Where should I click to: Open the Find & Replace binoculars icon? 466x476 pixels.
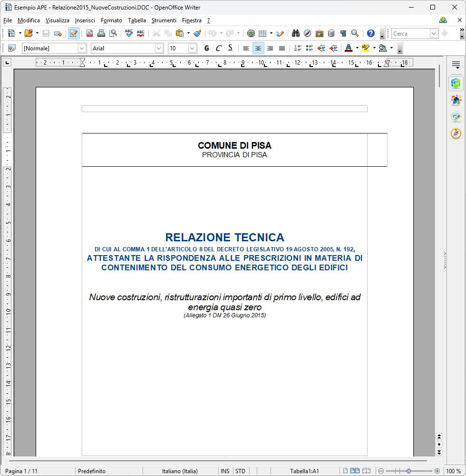295,33
